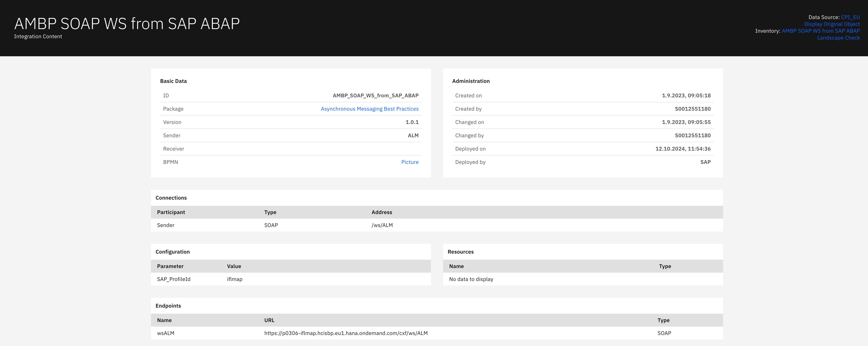Click the BPMN row label
The width and height of the screenshot is (868, 346).
(x=170, y=162)
